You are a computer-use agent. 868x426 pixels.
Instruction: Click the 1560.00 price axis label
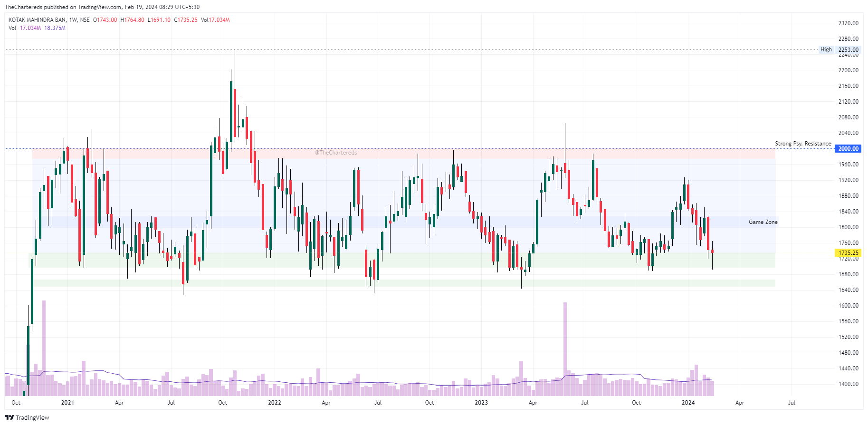point(848,321)
